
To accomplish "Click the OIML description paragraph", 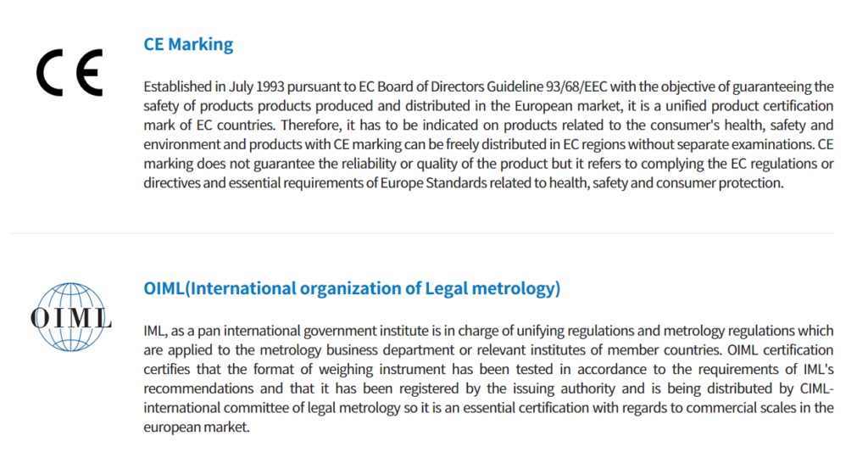I will click(488, 379).
